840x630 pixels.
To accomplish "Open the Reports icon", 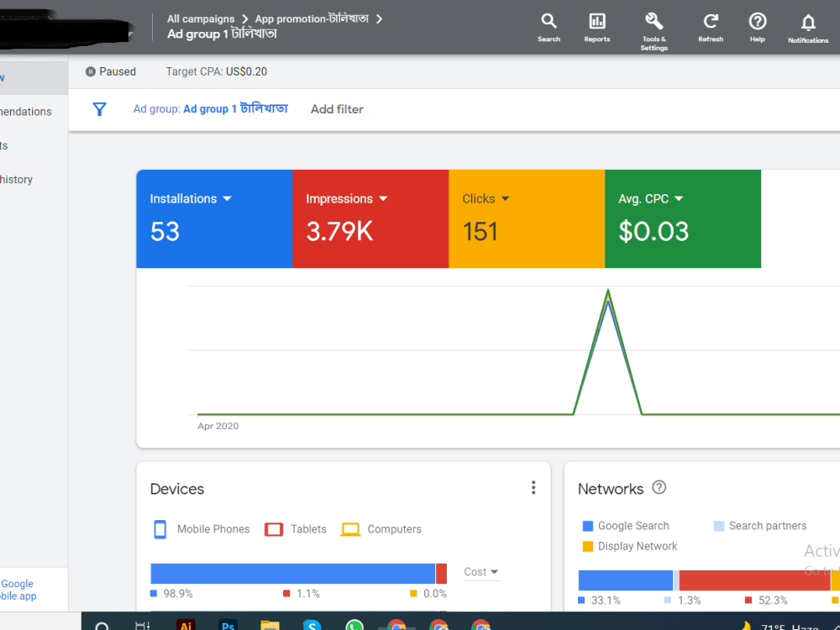I will click(x=596, y=28).
